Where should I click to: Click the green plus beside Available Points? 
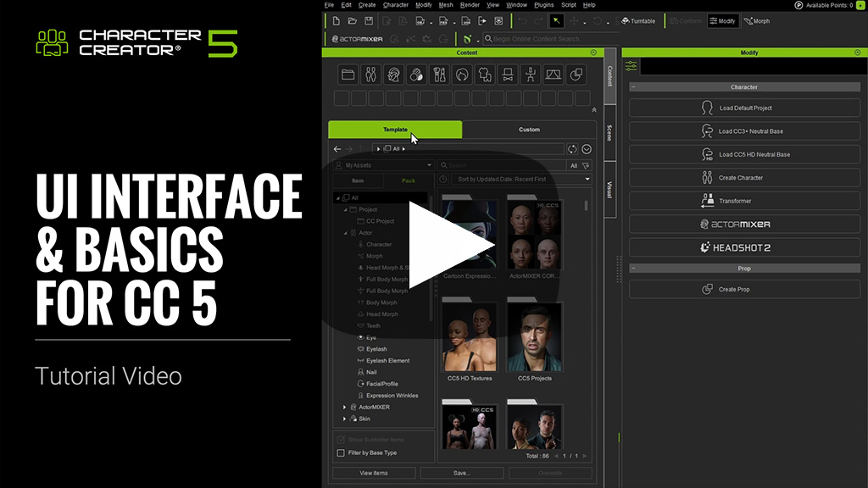click(861, 5)
